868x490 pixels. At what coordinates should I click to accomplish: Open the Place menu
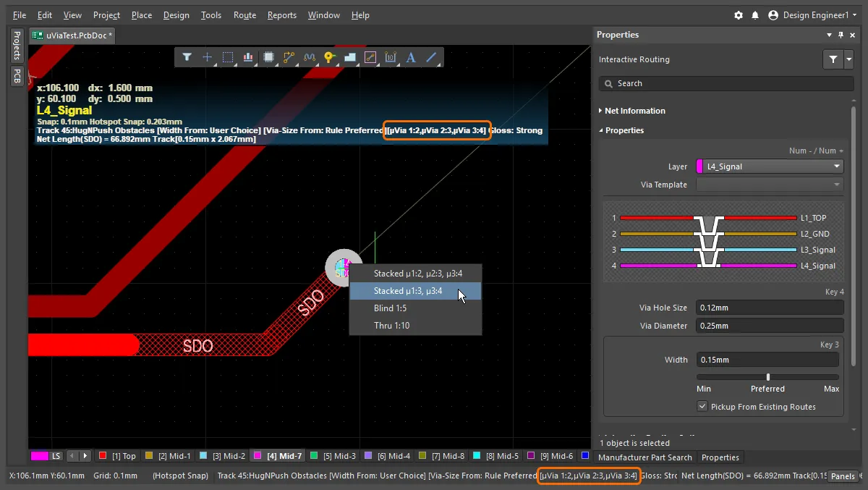tap(142, 15)
